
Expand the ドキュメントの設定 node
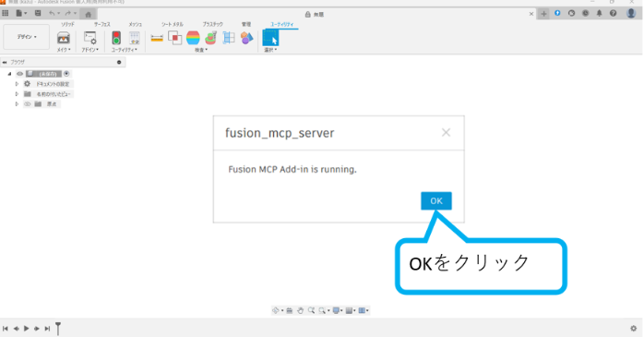tap(17, 84)
